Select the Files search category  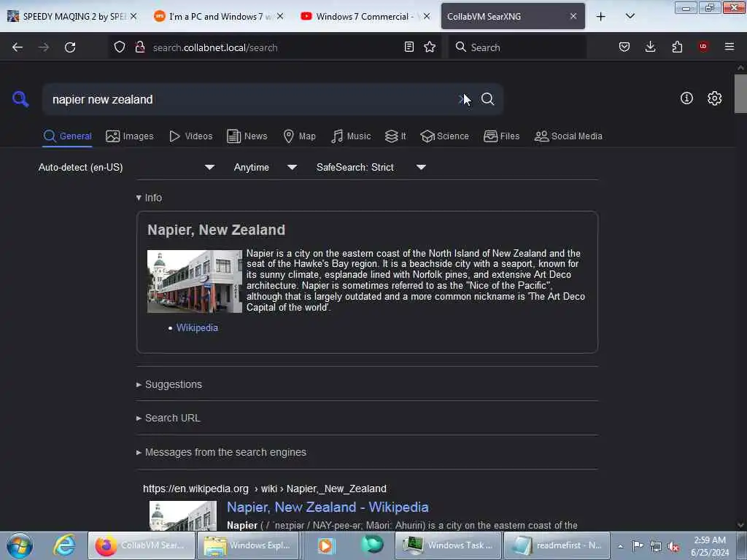[x=502, y=136]
